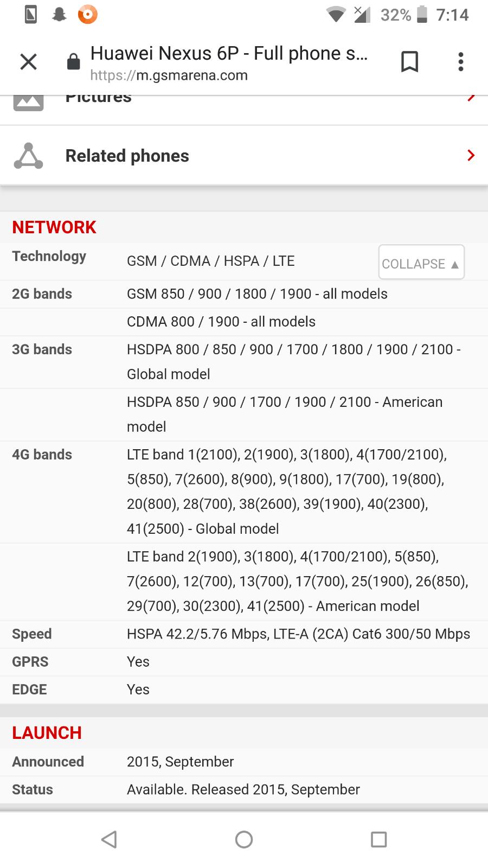Expand Related phones red chevron
Screen dimensions: 488x868
coord(471,156)
